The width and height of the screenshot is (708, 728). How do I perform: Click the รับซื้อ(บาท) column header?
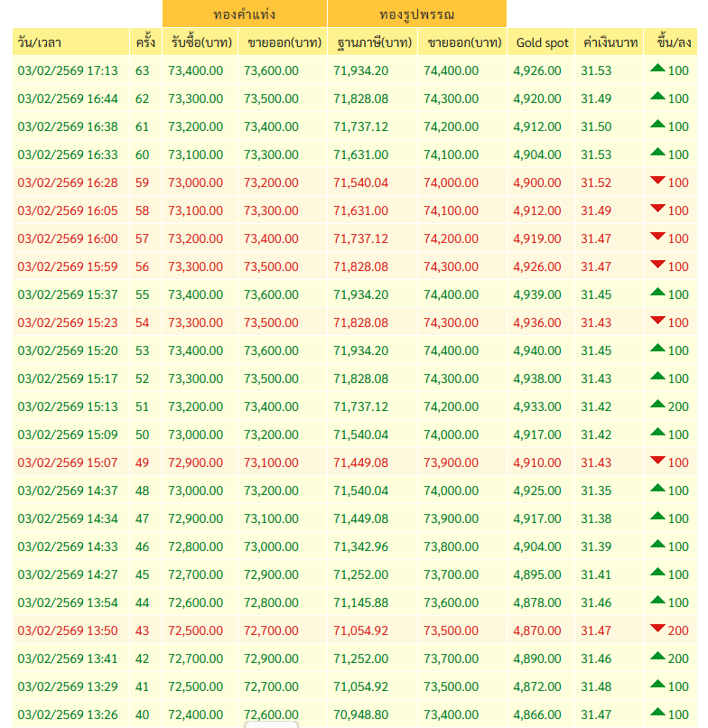(x=200, y=42)
